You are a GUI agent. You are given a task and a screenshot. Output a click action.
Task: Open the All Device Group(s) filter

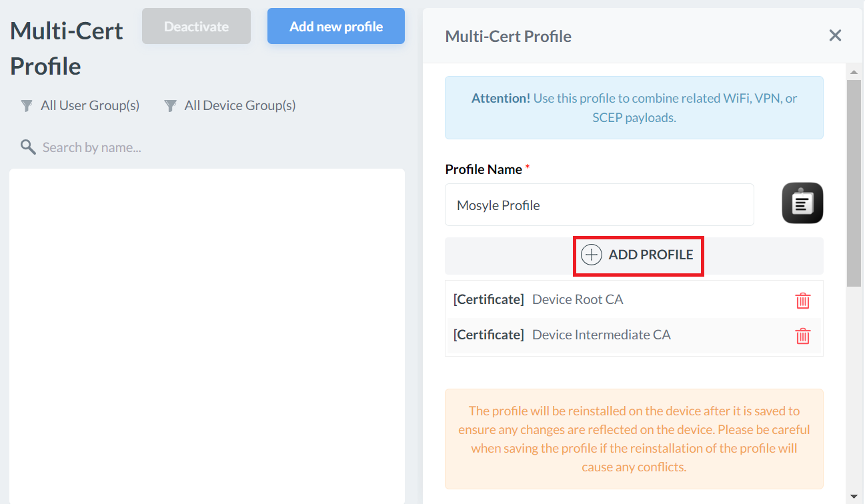239,105
